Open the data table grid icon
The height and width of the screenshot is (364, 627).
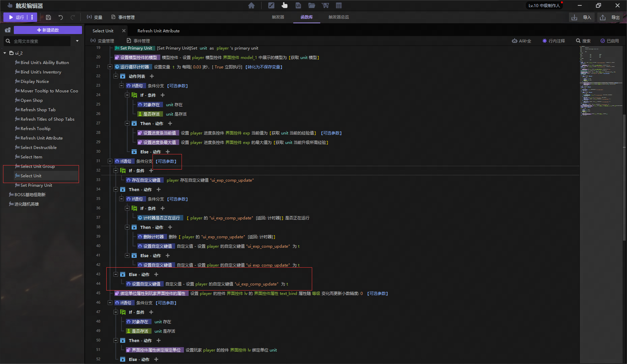339,5
